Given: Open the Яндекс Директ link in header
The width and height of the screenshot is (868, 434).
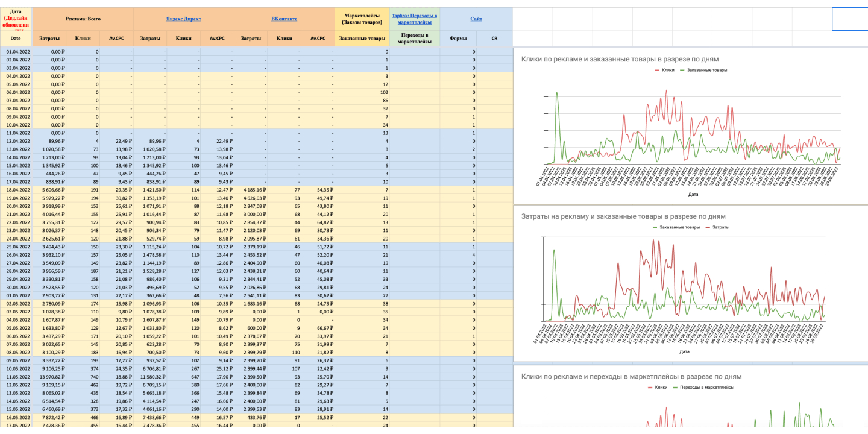Looking at the screenshot, I should tap(183, 19).
